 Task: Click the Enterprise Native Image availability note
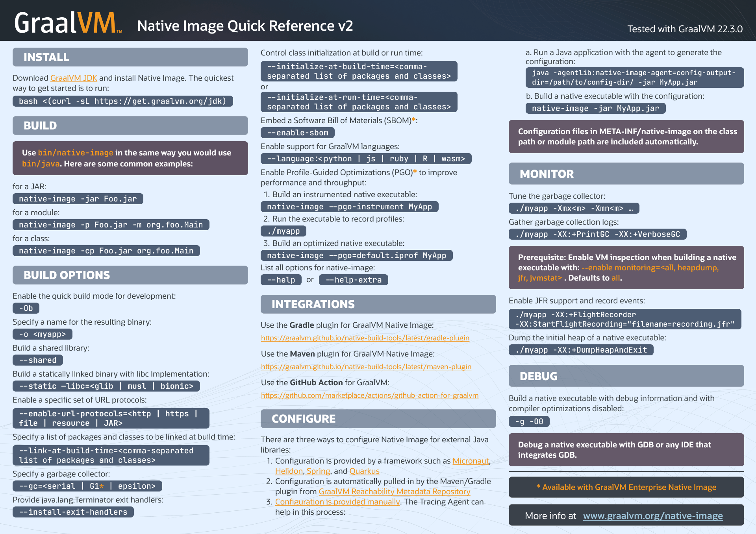[626, 487]
